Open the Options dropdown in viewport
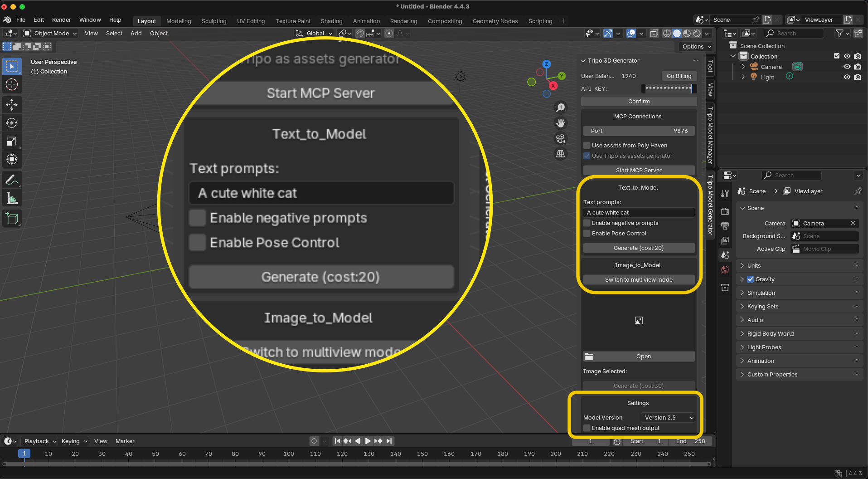This screenshot has width=868, height=479. [697, 46]
